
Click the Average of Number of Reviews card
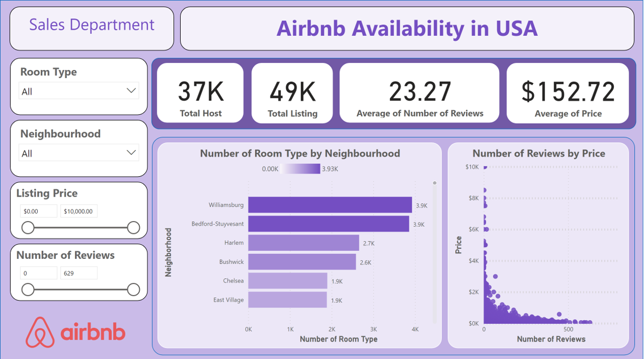(419, 93)
